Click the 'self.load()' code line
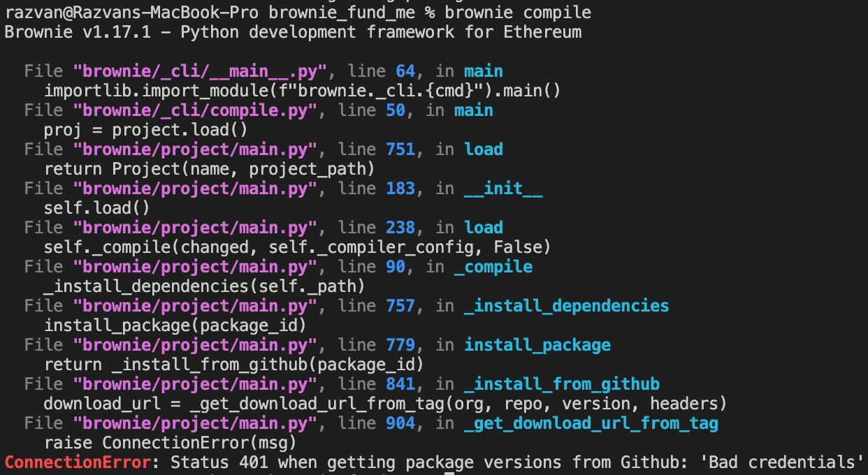 [x=97, y=208]
